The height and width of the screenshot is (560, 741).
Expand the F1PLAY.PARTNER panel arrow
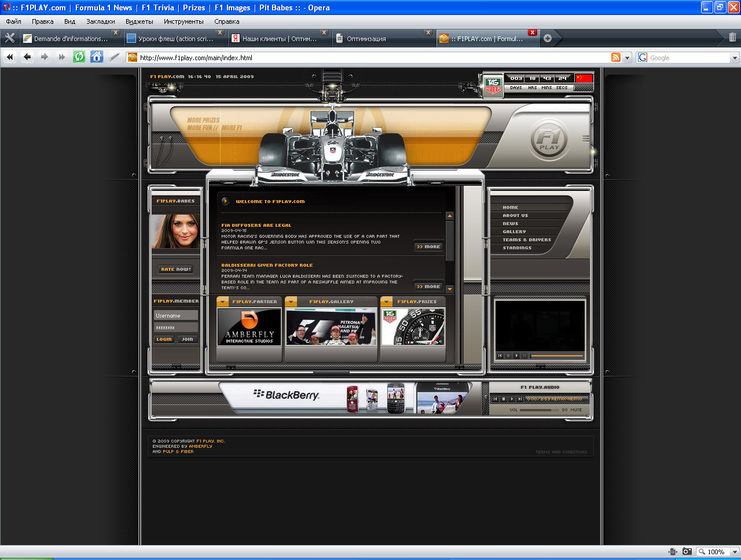(223, 301)
